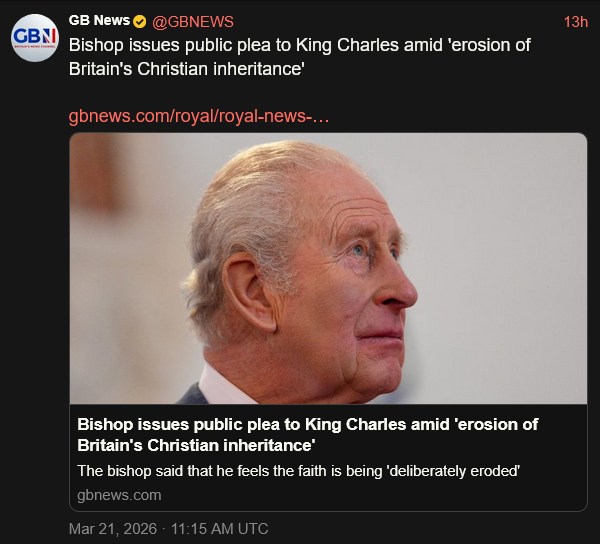Open the King Charles article preview image
The width and height of the screenshot is (600, 544).
point(328,268)
